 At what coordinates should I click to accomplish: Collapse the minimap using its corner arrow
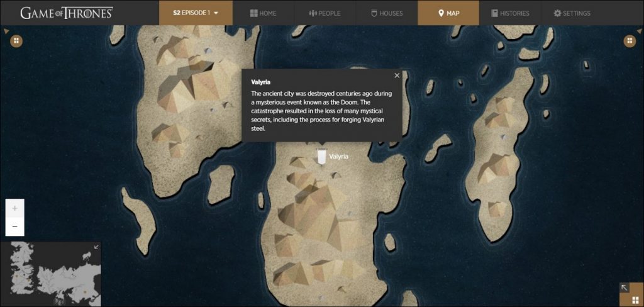96,247
